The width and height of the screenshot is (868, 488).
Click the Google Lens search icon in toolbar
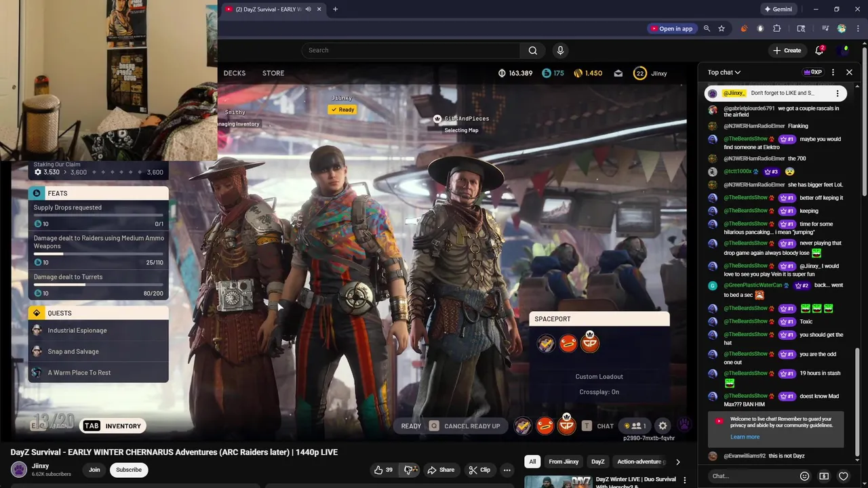pyautogui.click(x=801, y=28)
